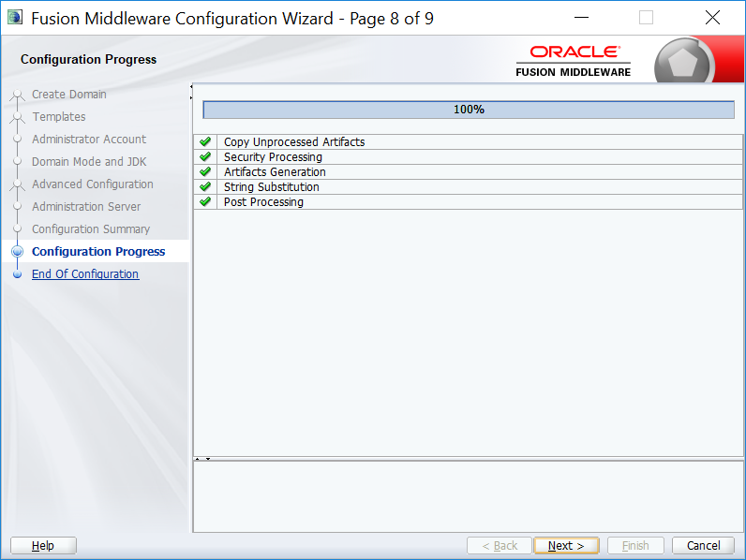The width and height of the screenshot is (746, 560).
Task: Click the Configuration Progress step bullet icon
Action: [x=17, y=252]
